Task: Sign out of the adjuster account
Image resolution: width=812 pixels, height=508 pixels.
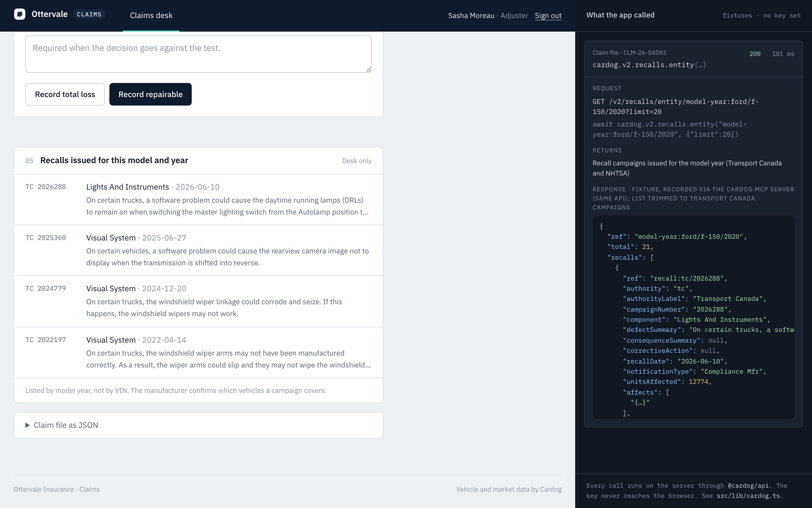Action: 548,16
